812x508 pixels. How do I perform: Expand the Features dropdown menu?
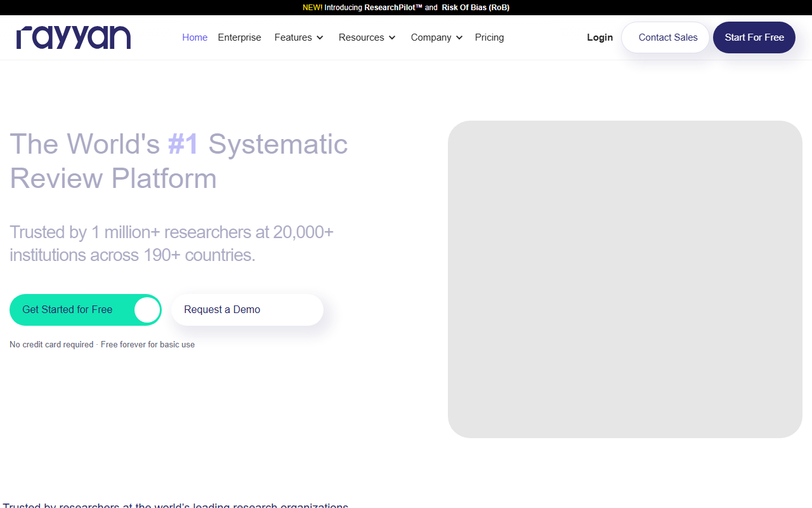click(299, 37)
